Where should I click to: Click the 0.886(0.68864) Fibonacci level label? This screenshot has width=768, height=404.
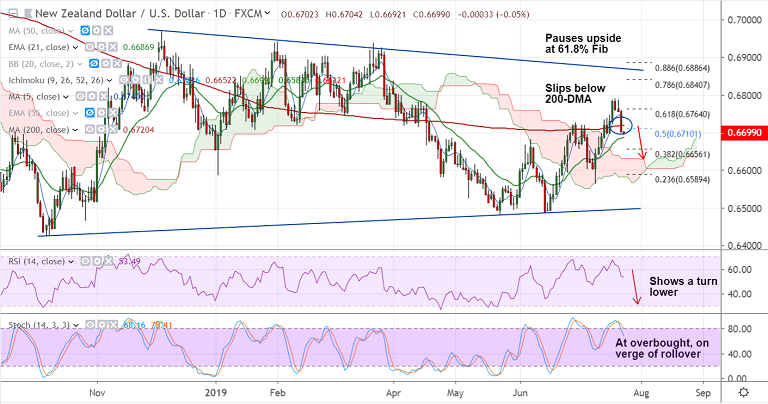(x=682, y=68)
